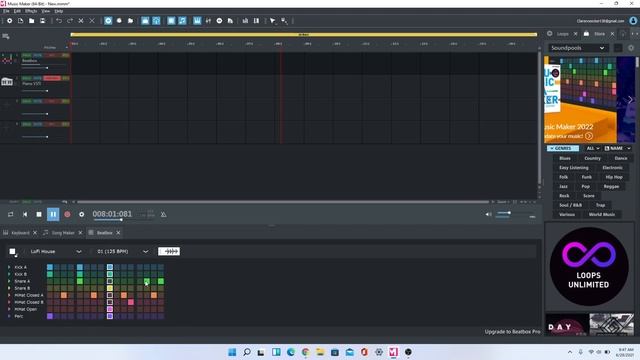Expand the Kick A drum row
This screenshot has height=360, width=640.
[9, 267]
